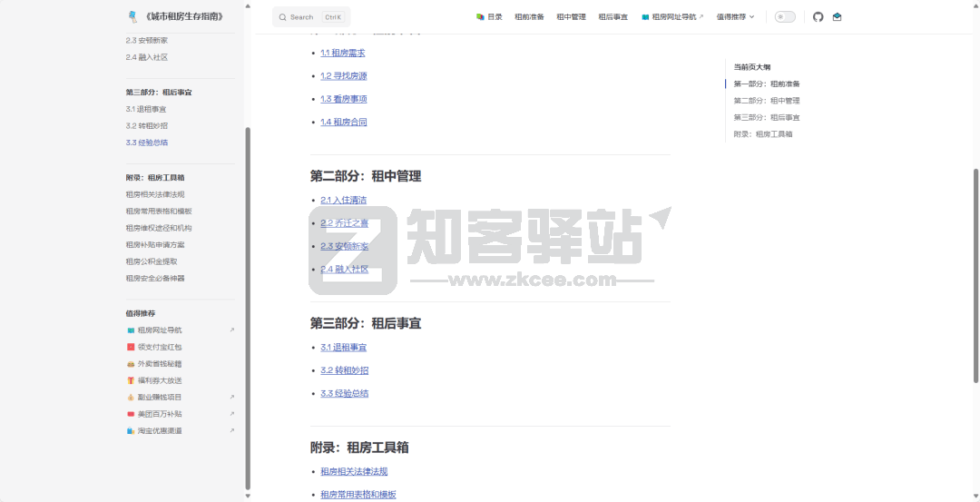Click the icon beside 副业赚钱项目
Screen dimensions: 980x502
131,397
